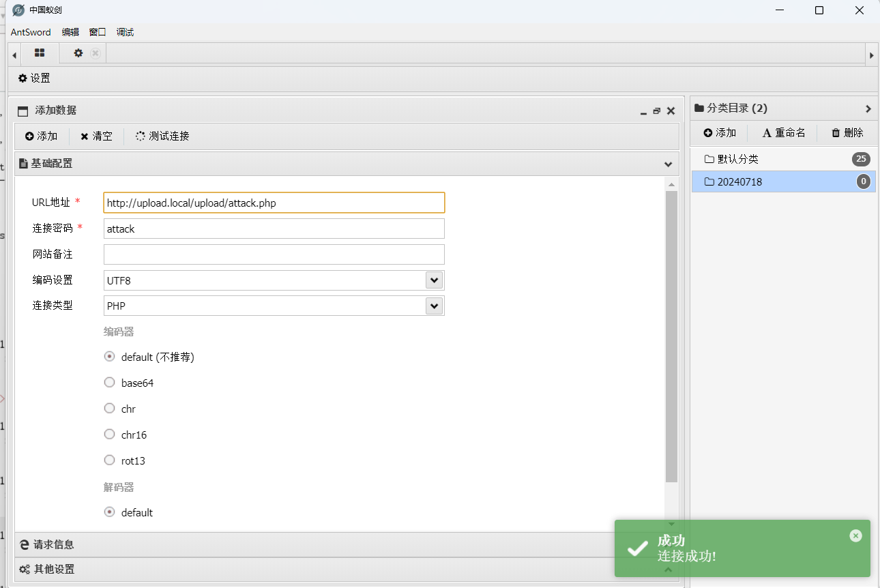
Task: Click the 中国蚁剑 app icon in the title bar
Action: point(18,10)
